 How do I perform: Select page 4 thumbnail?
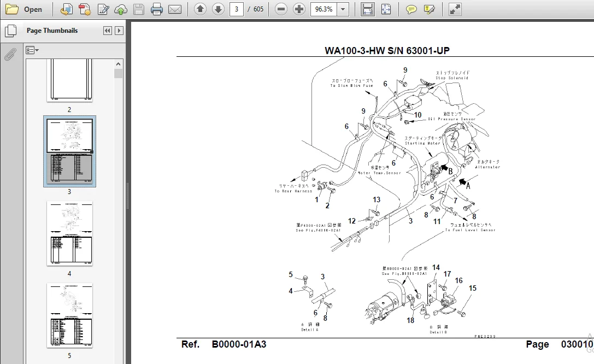point(69,233)
